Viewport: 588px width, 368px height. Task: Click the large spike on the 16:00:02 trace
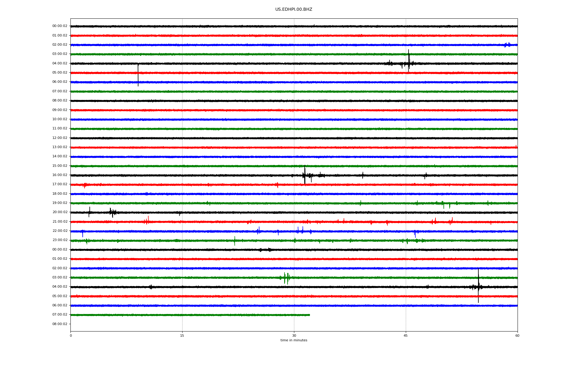click(x=305, y=175)
